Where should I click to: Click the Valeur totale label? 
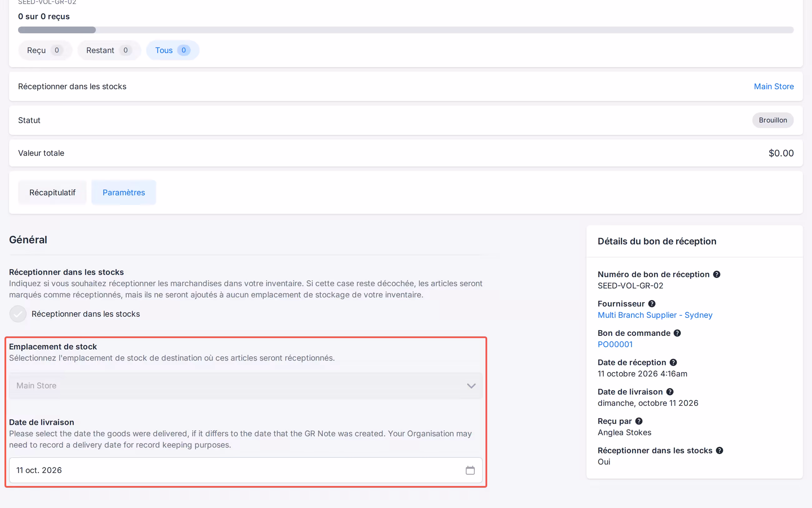[x=41, y=153]
